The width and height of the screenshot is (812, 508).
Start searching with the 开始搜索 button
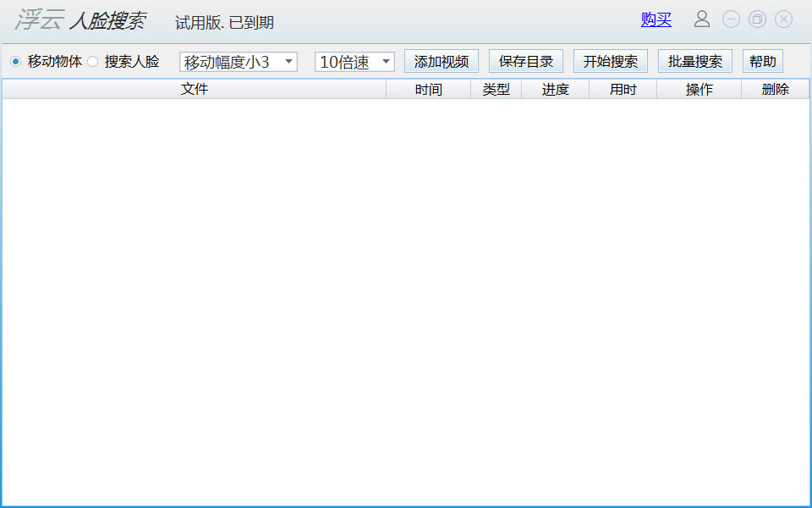[611, 62]
